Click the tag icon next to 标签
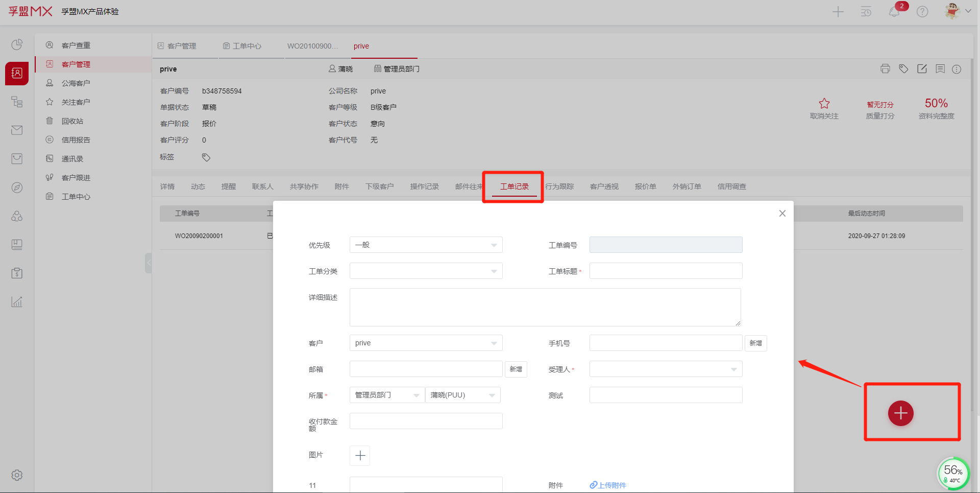 (206, 157)
